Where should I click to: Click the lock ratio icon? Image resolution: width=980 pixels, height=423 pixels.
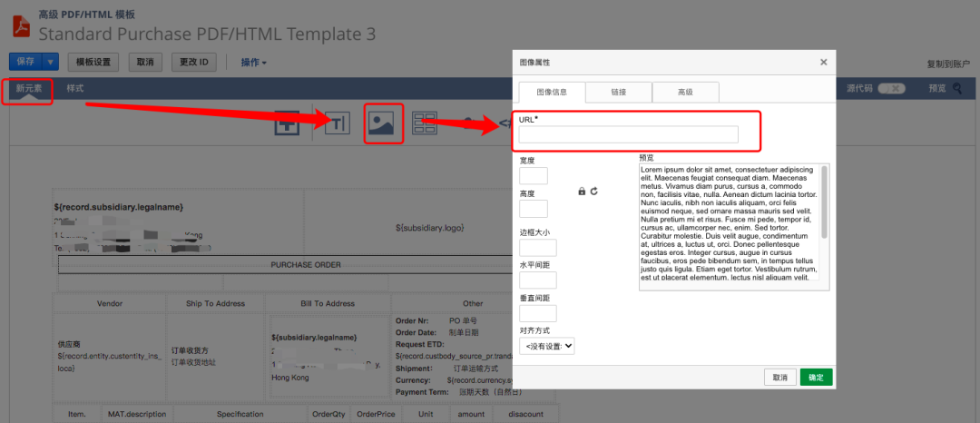582,192
